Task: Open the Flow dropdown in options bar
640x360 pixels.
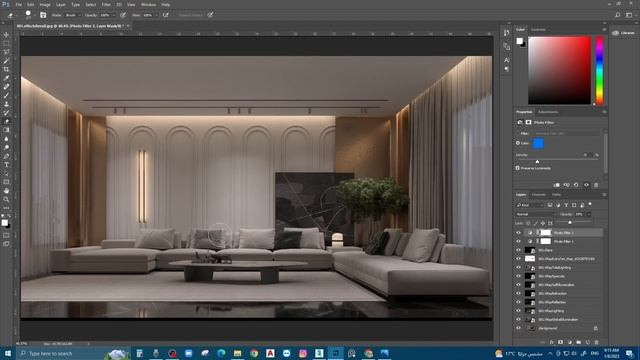Action: tap(156, 15)
